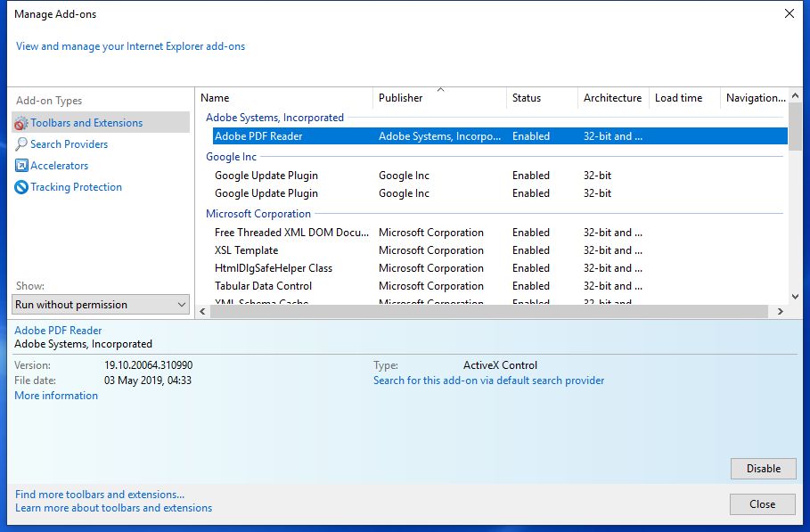This screenshot has height=532, width=810.
Task: Click the Toolbars and Extensions gear icon
Action: tap(20, 124)
